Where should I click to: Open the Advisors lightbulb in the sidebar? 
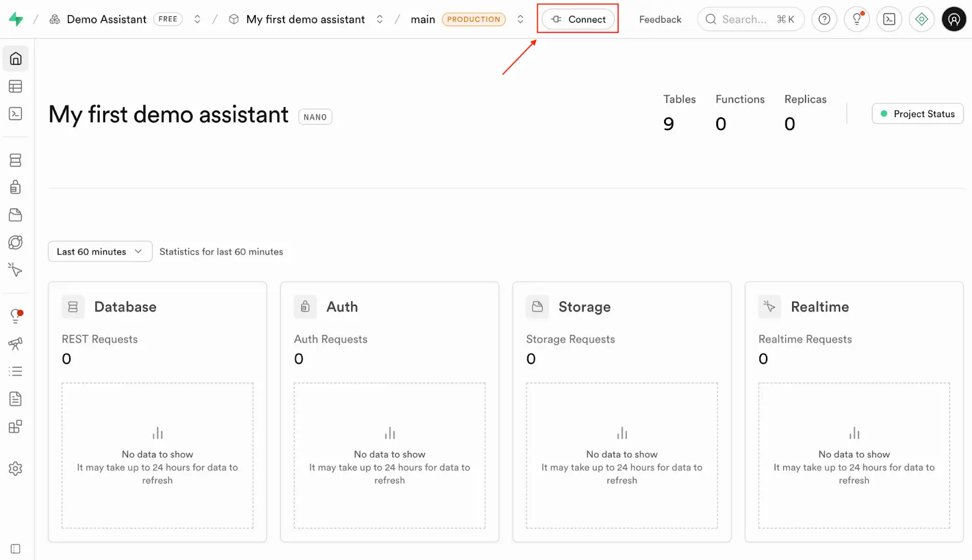[x=15, y=315]
